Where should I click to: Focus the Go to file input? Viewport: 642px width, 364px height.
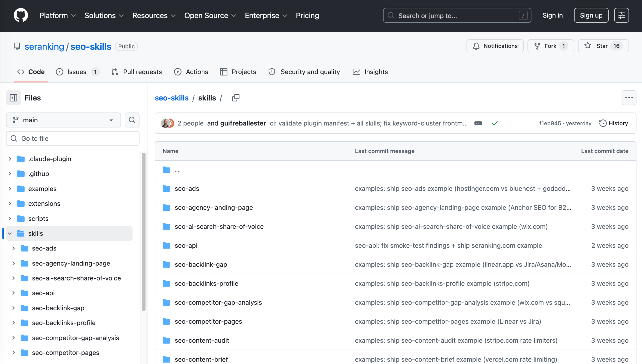[73, 139]
